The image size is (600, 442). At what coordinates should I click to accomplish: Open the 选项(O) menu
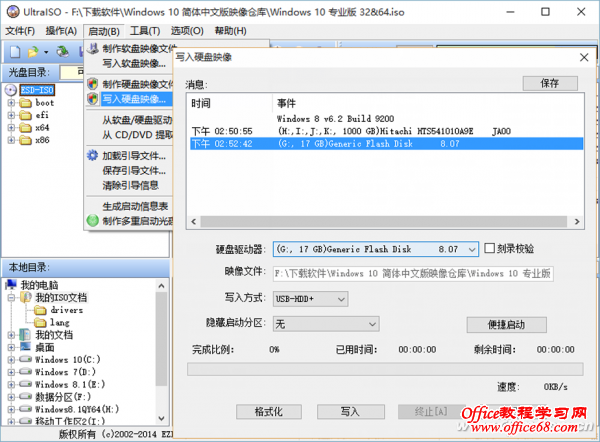click(187, 31)
